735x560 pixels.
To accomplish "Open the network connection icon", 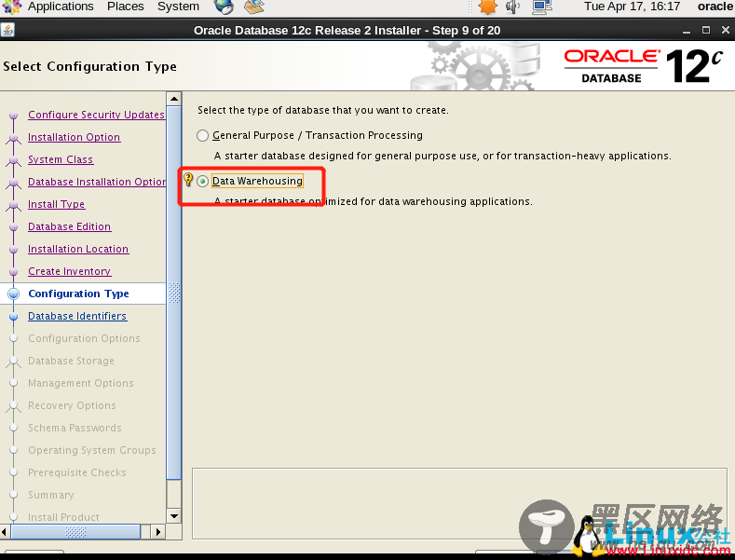I will [x=542, y=7].
